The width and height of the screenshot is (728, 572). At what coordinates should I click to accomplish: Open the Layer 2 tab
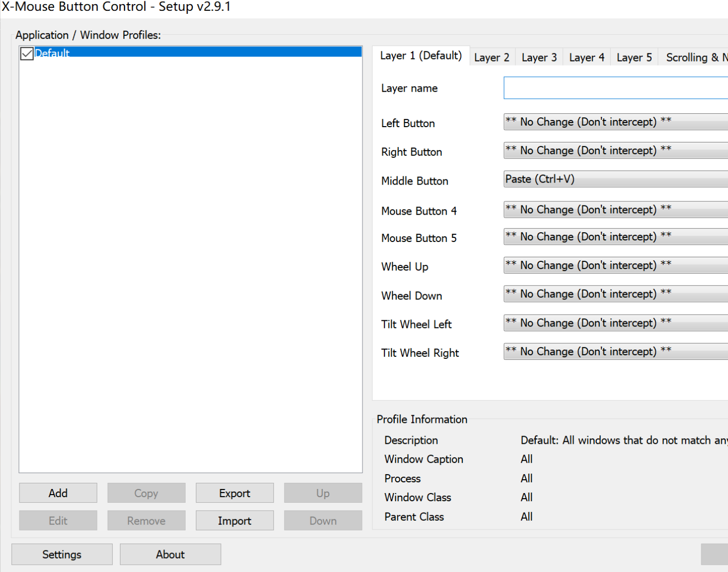point(492,57)
